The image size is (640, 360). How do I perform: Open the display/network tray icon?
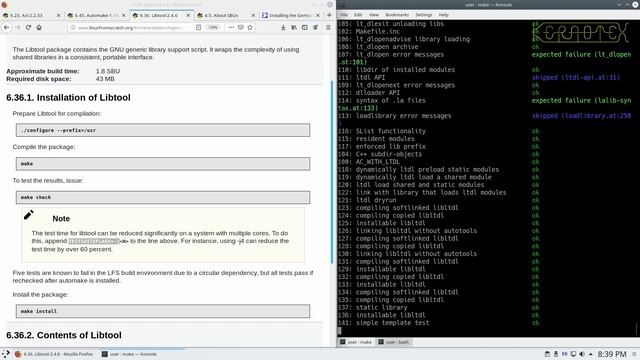click(x=573, y=354)
